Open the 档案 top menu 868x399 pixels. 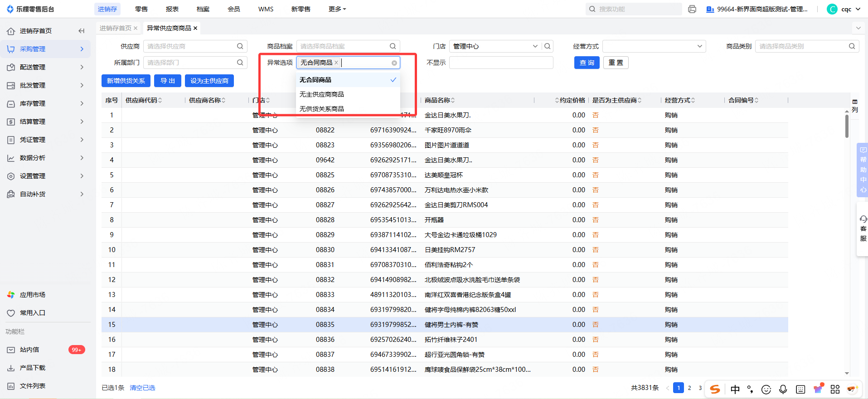click(x=203, y=9)
